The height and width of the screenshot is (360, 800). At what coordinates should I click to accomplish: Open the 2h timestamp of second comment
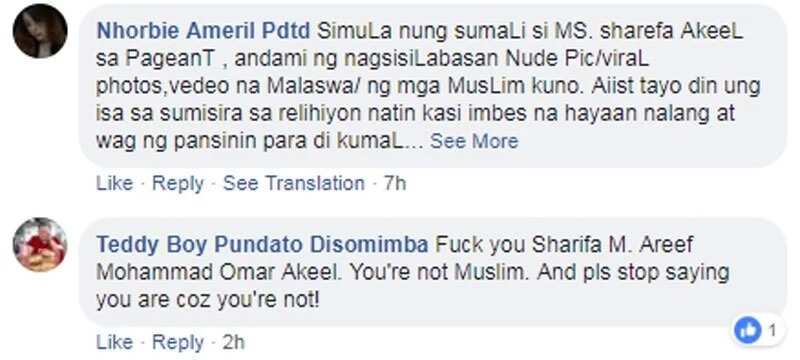234,342
